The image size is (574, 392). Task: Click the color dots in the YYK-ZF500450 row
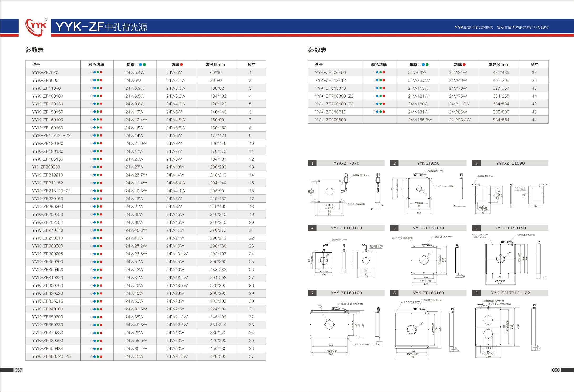tap(379, 72)
